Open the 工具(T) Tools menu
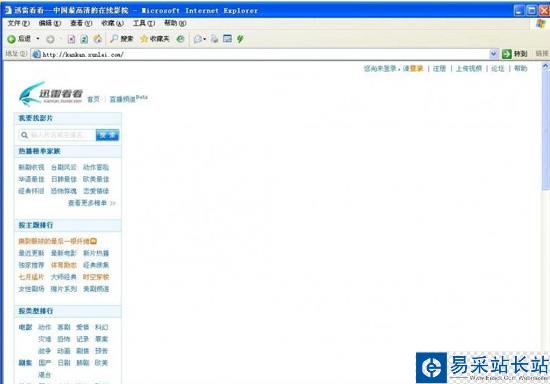Image resolution: width=550 pixels, height=384 pixels. (x=144, y=23)
